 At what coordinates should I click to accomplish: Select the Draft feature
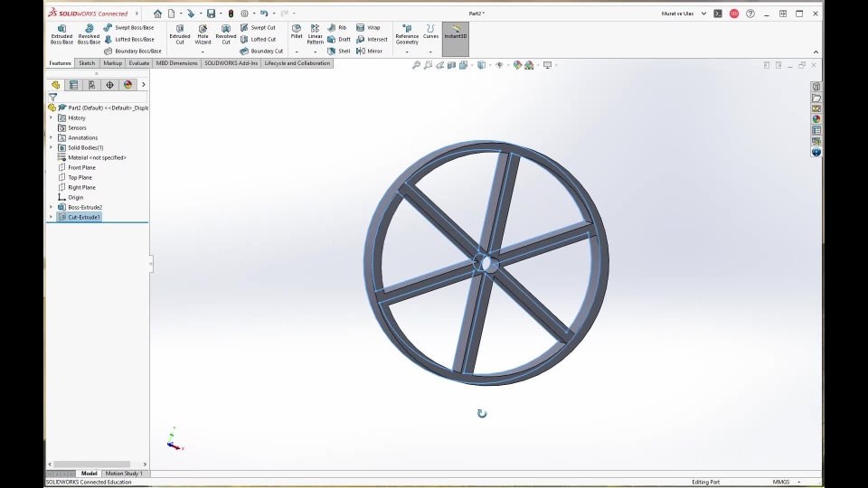(x=339, y=39)
